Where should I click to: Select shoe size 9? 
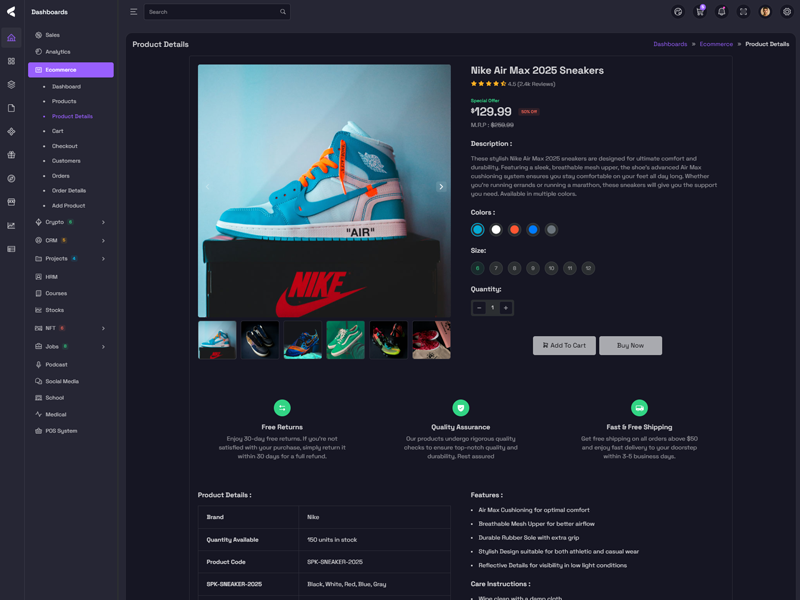click(533, 268)
